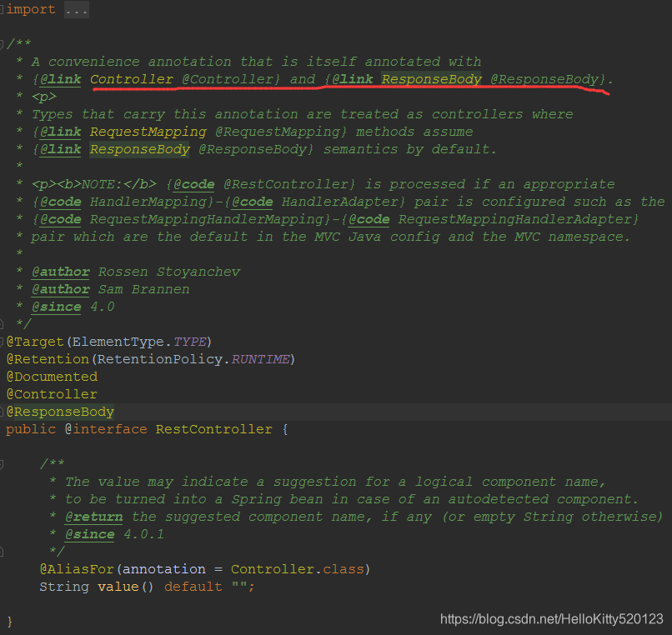This screenshot has width=672, height=635.
Task: Click "Spring bean" in the inner comment
Action: 278,499
